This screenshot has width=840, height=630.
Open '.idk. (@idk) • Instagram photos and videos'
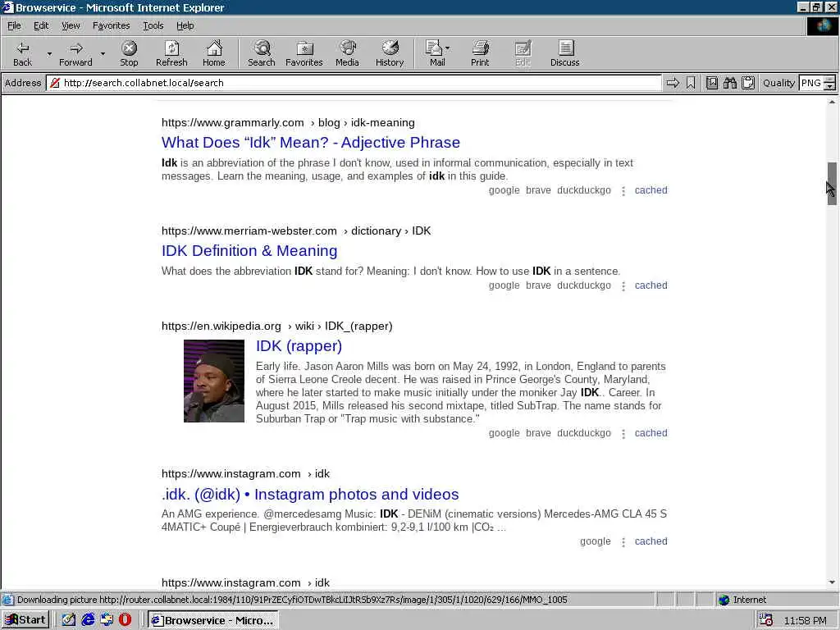310,495
